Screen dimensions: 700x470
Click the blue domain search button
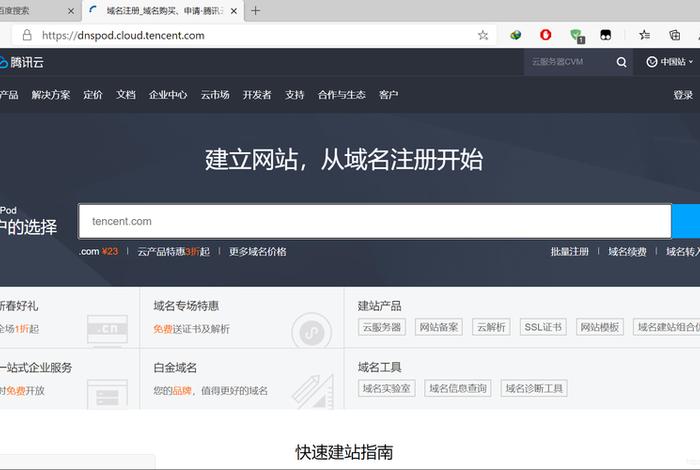(x=686, y=221)
